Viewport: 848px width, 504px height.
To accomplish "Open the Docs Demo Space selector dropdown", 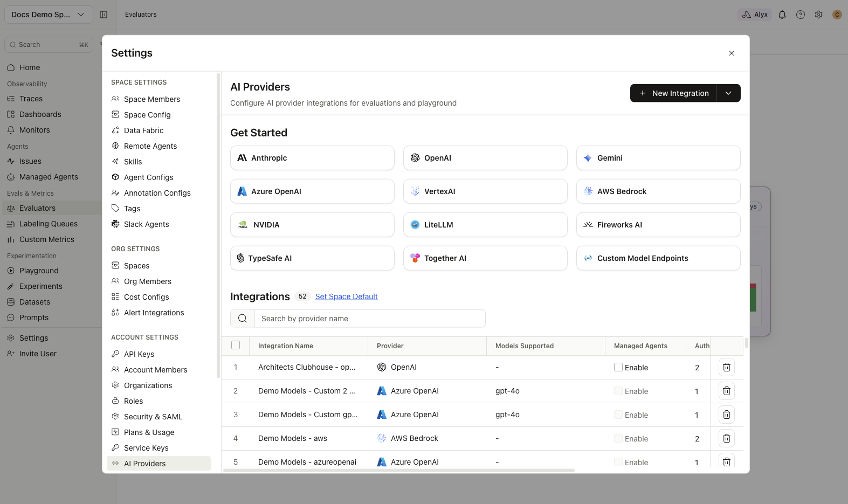I will pyautogui.click(x=49, y=15).
